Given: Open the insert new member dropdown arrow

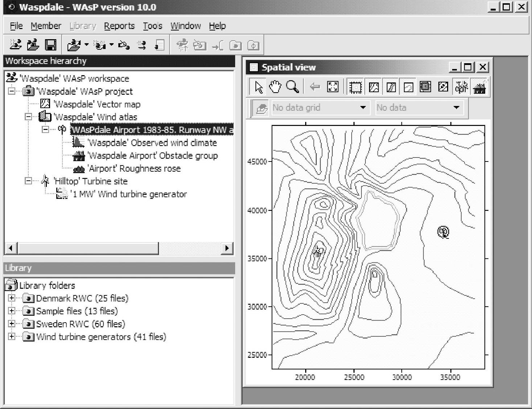Looking at the screenshot, I should (111, 45).
